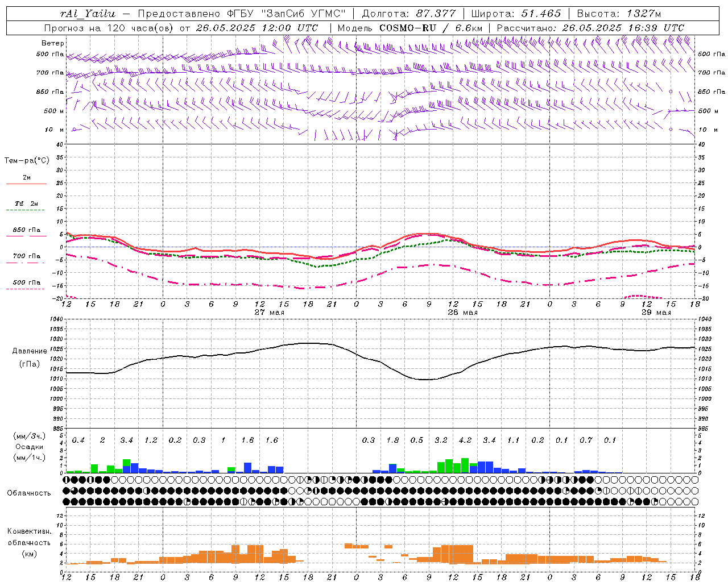
Task: Click the (гПа) pressure unit label
Action: 30,364
